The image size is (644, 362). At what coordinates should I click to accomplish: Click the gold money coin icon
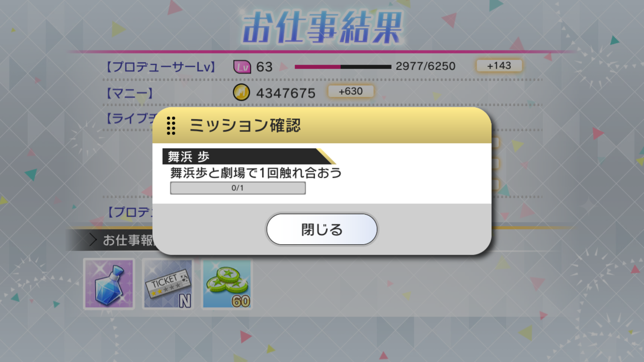(241, 92)
